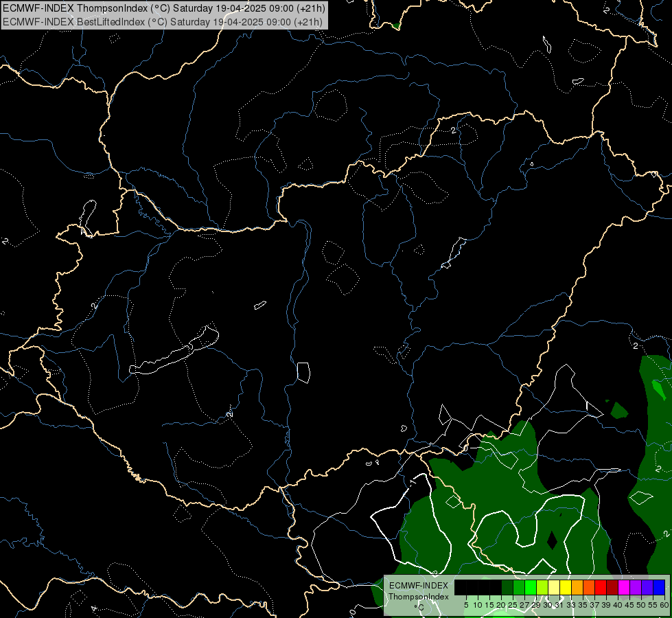Click the '°C' unit label in legend
The image size is (672, 618).
pos(419,607)
